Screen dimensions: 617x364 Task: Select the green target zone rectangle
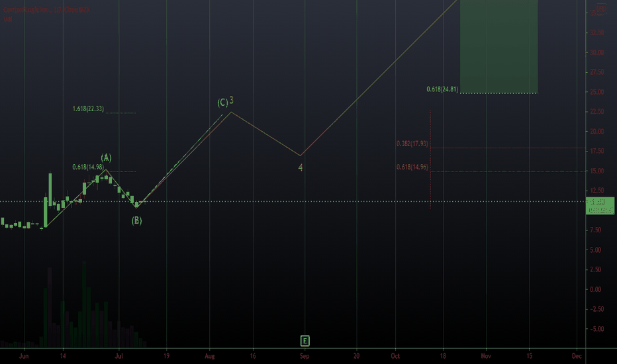pos(499,46)
